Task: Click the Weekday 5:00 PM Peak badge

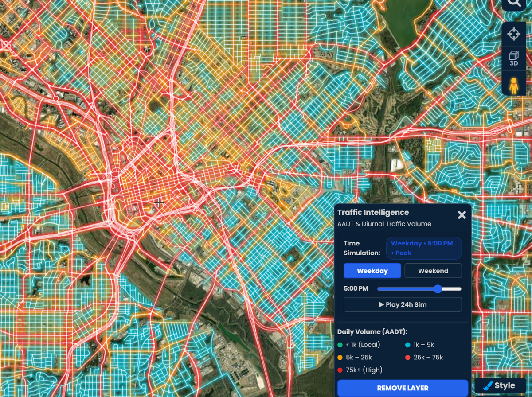Action: [424, 248]
